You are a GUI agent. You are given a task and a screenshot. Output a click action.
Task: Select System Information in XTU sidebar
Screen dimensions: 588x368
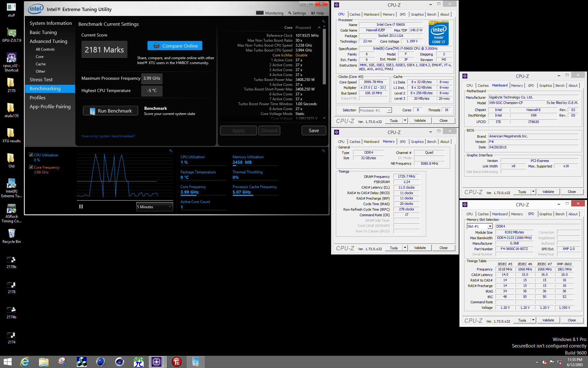51,23
